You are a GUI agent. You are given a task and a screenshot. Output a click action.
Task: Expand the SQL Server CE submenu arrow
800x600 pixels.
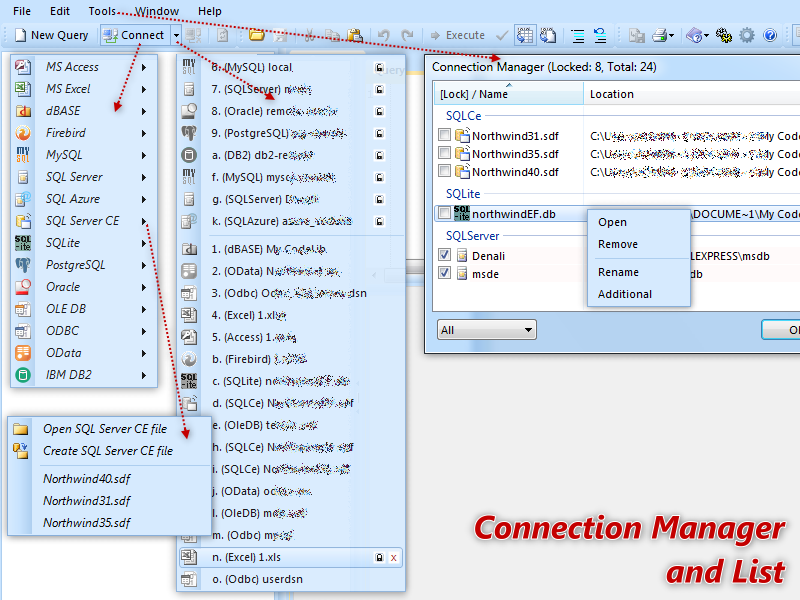(144, 221)
